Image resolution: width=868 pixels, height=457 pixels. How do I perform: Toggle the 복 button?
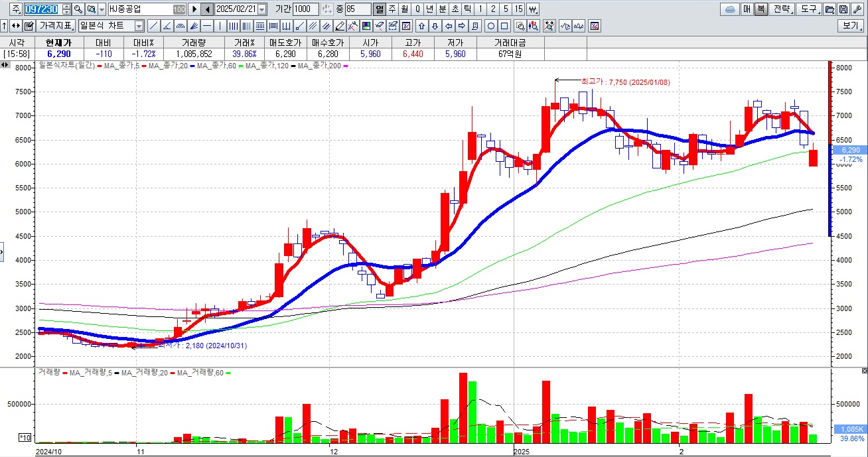tap(761, 9)
